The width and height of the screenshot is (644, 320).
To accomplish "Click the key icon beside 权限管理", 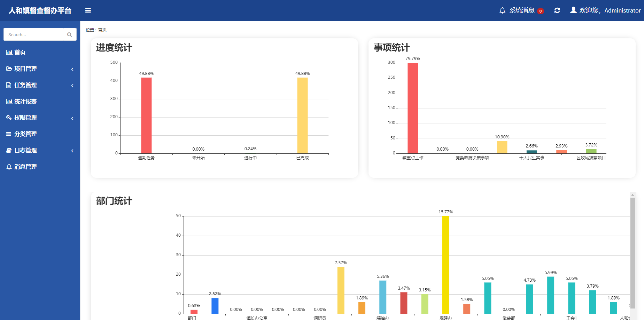I will coord(9,117).
